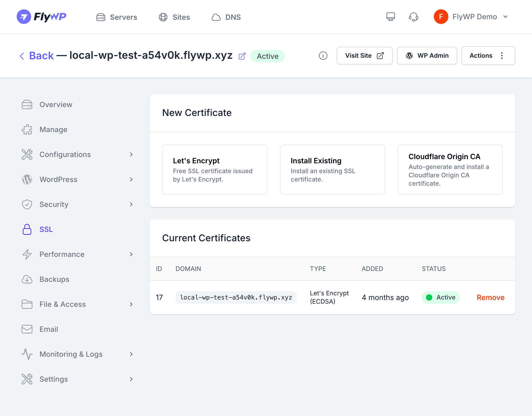Viewport: 532px width, 416px height.
Task: Click the back arrow chevron icon
Action: pyautogui.click(x=22, y=56)
